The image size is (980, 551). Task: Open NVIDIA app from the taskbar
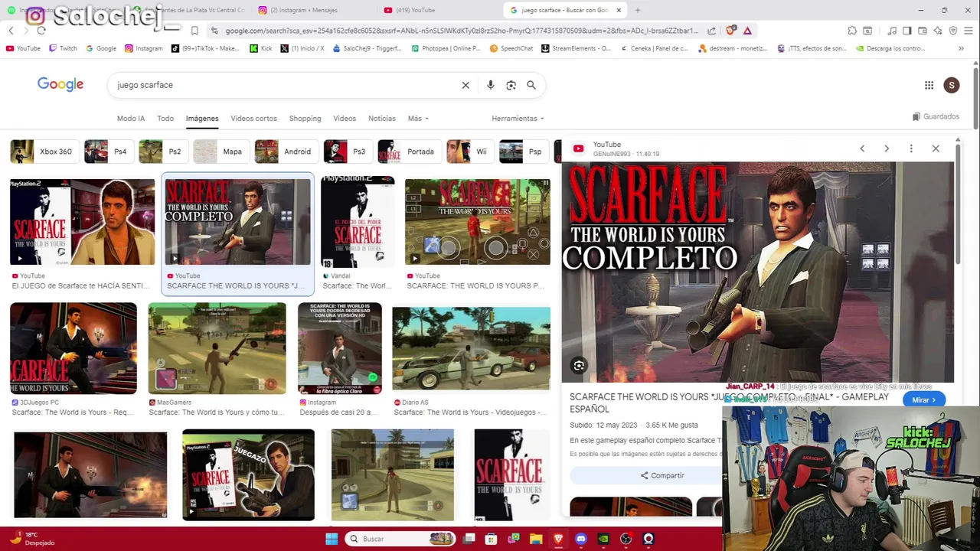point(603,539)
